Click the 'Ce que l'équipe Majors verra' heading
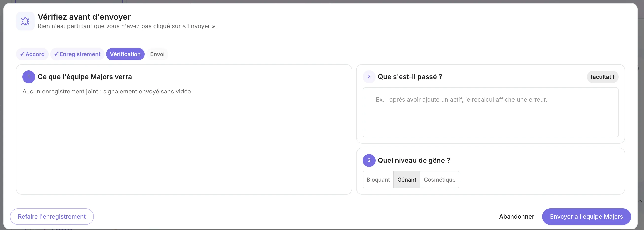Screen dimensions: 644x230 point(84,77)
